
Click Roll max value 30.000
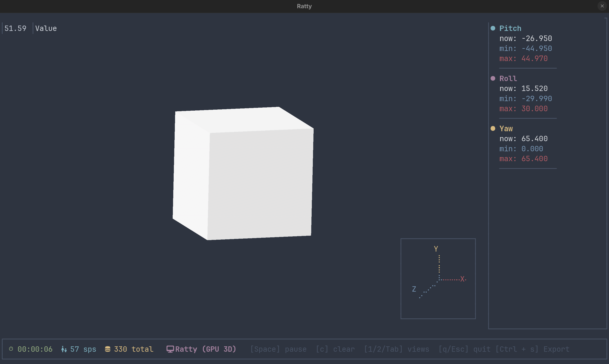click(534, 109)
